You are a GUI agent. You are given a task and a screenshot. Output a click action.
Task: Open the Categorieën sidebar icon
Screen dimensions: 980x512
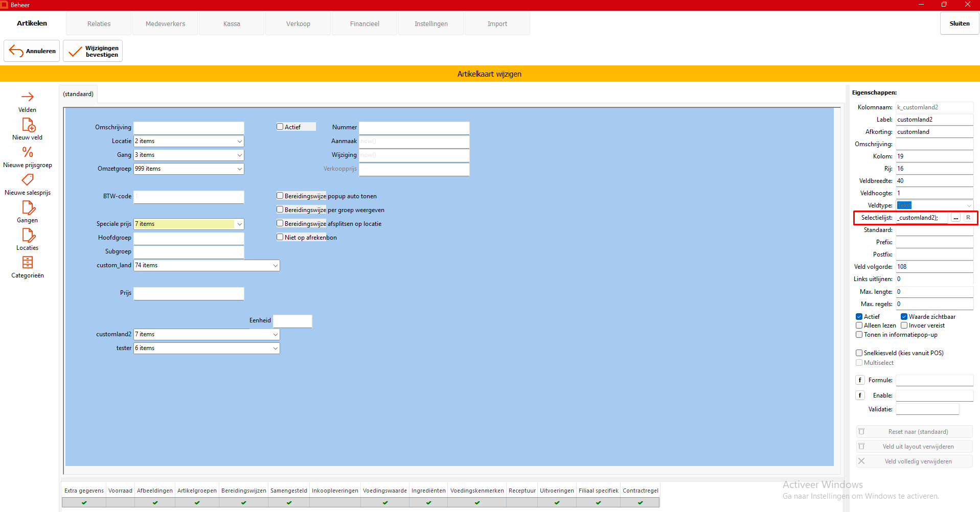click(x=28, y=263)
